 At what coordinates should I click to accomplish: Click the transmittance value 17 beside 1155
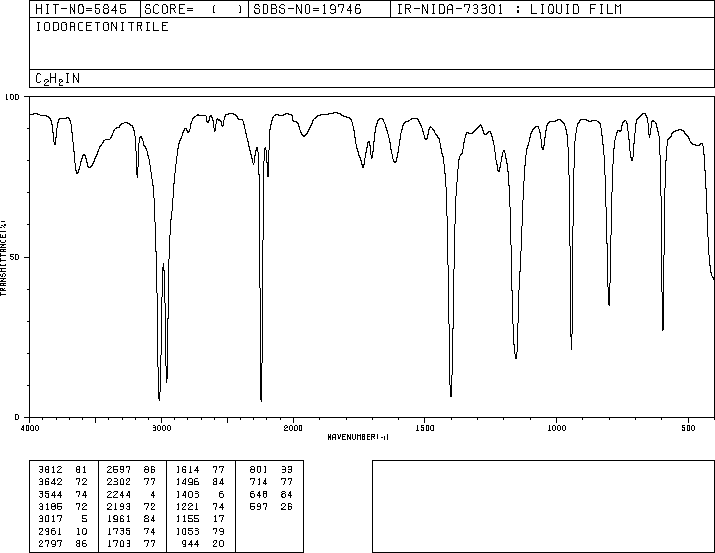(x=218, y=519)
